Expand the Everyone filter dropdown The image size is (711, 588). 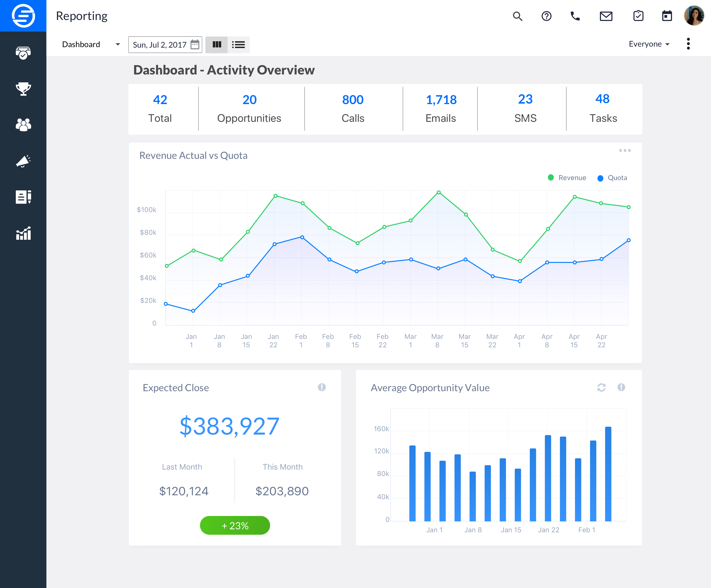click(649, 44)
